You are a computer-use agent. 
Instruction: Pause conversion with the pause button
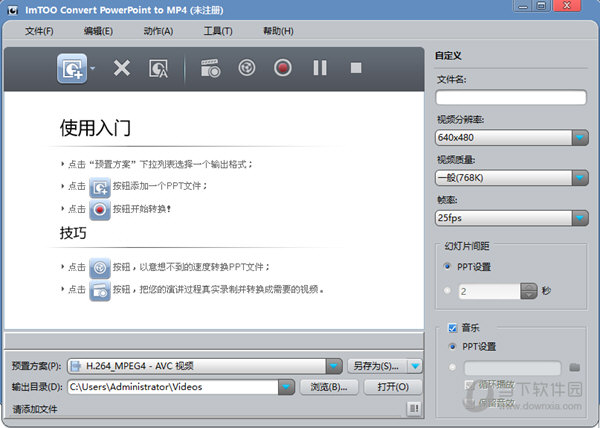tap(320, 68)
